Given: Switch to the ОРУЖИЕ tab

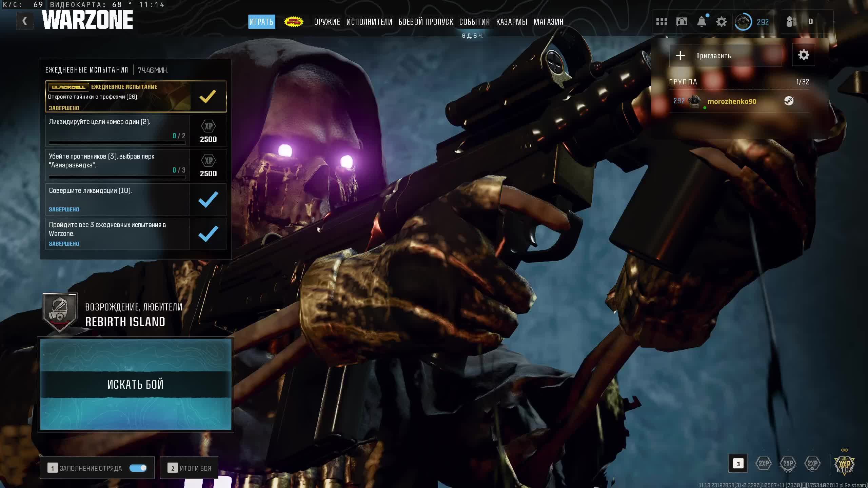Looking at the screenshot, I should pos(327,22).
